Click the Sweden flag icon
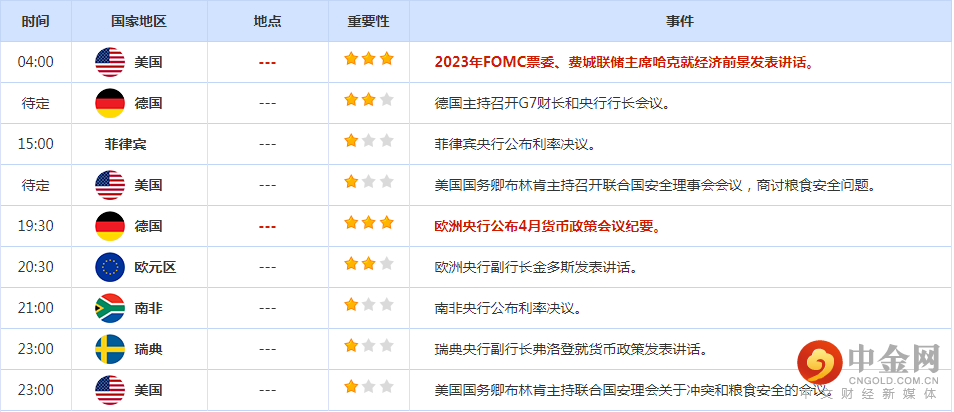The height and width of the screenshot is (412, 954). 110,349
